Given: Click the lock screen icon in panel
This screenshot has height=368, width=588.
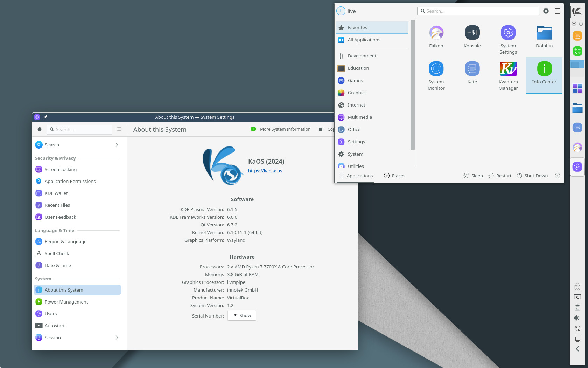Looking at the screenshot, I should click(574, 24).
